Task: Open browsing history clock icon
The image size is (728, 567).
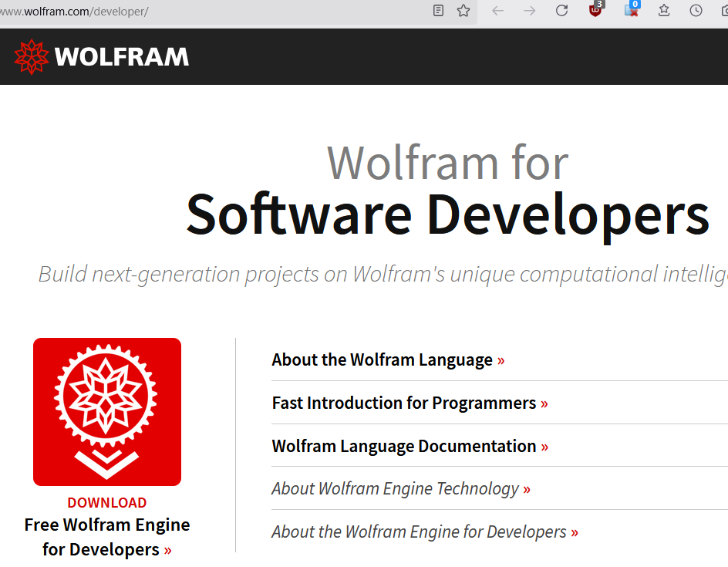Action: click(696, 10)
